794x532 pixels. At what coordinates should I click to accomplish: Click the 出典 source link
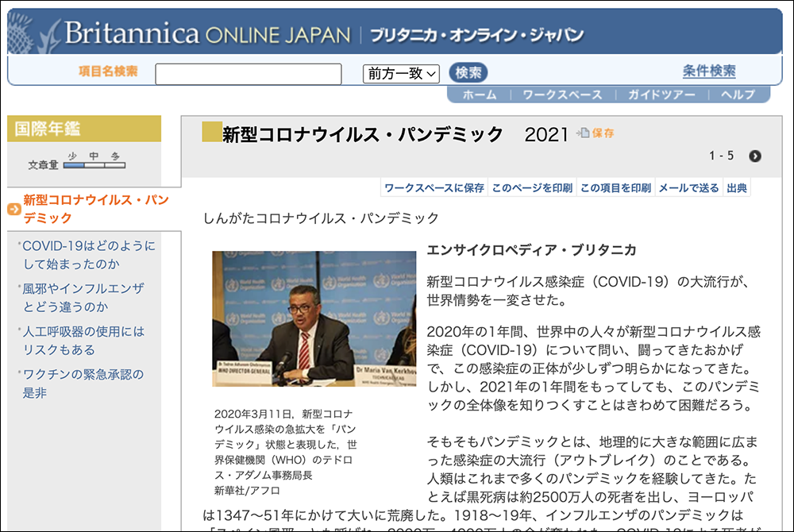737,188
